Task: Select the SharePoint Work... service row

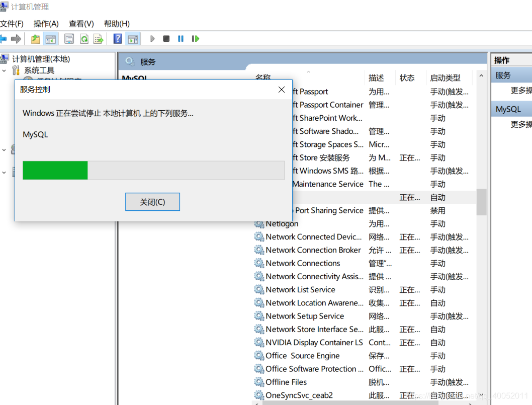Action: (x=384, y=118)
